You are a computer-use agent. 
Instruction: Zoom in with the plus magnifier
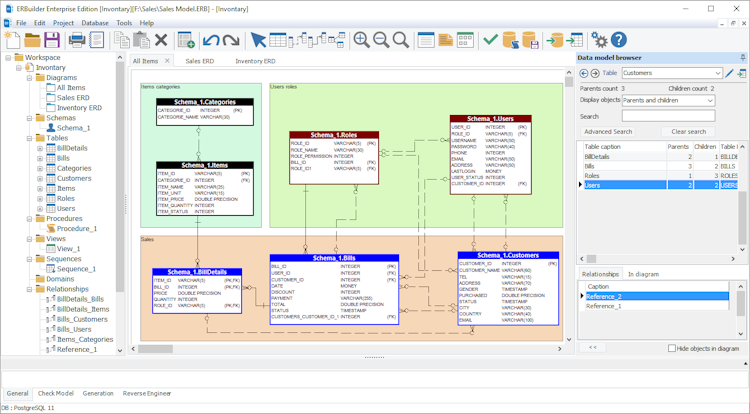click(362, 40)
